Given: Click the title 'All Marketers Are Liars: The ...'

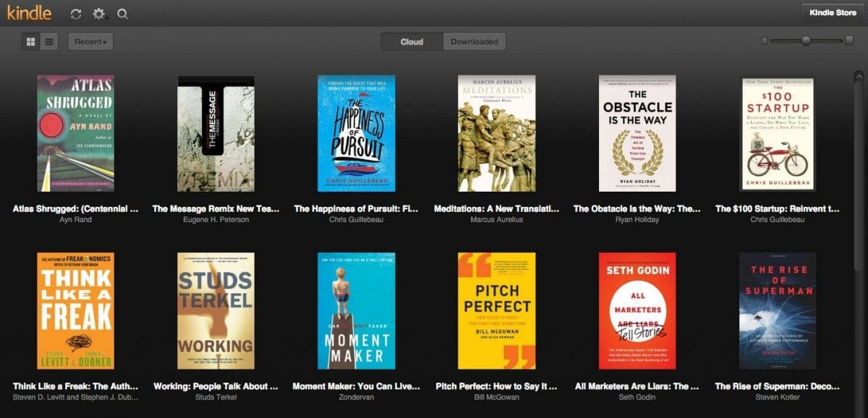Looking at the screenshot, I should pos(637,386).
